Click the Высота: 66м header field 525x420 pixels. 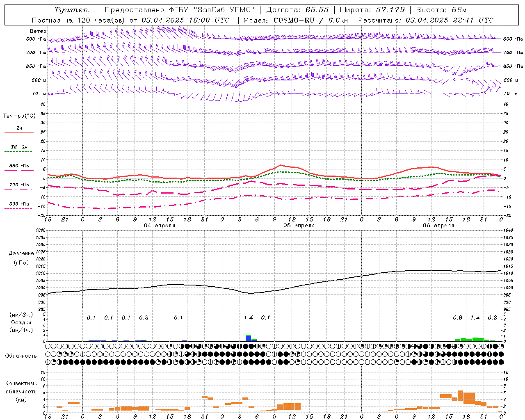441,10
